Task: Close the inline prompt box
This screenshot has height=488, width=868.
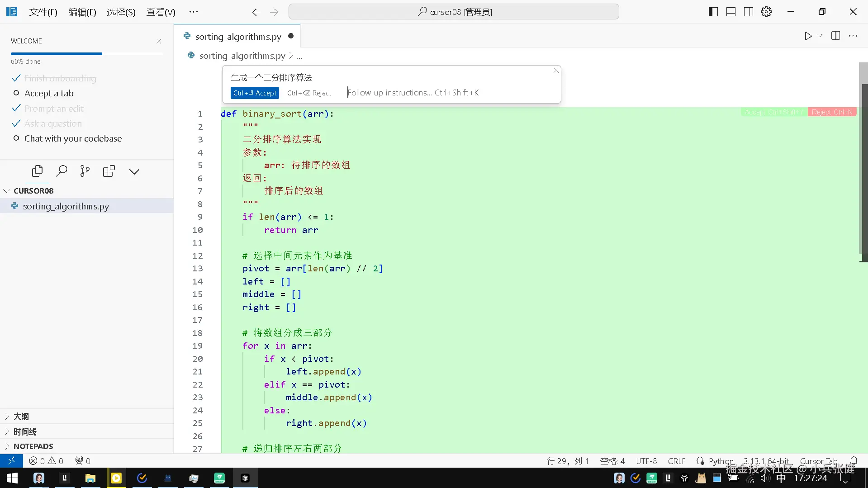Action: pyautogui.click(x=556, y=71)
